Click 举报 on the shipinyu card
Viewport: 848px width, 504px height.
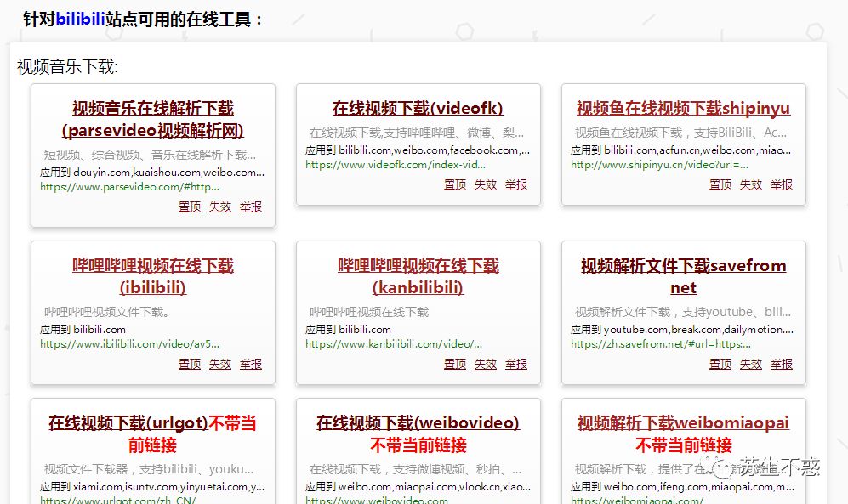[782, 184]
